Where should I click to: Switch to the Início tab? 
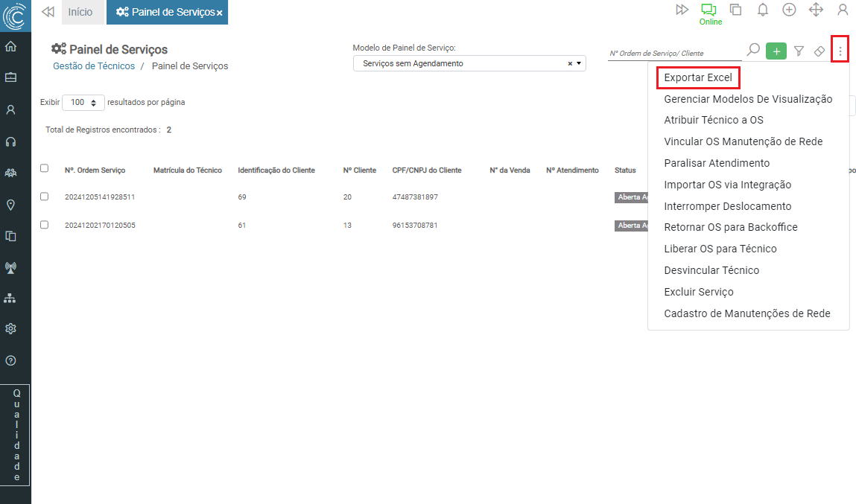[x=80, y=12]
